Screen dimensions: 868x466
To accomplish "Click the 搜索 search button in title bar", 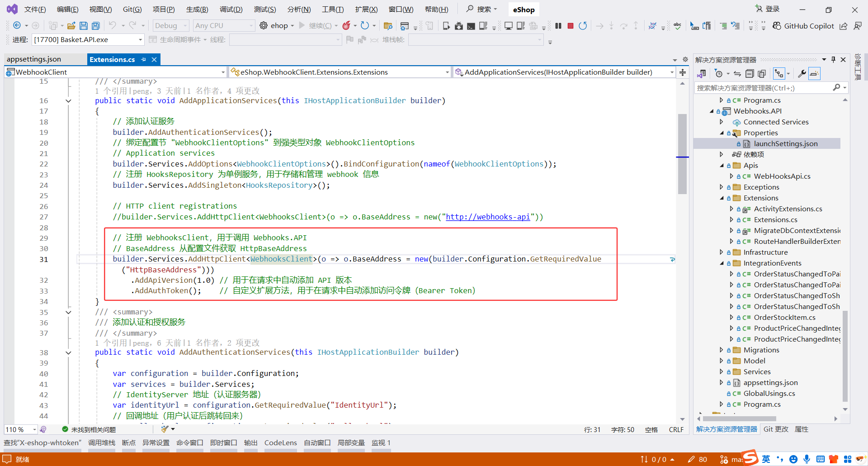I will [482, 9].
